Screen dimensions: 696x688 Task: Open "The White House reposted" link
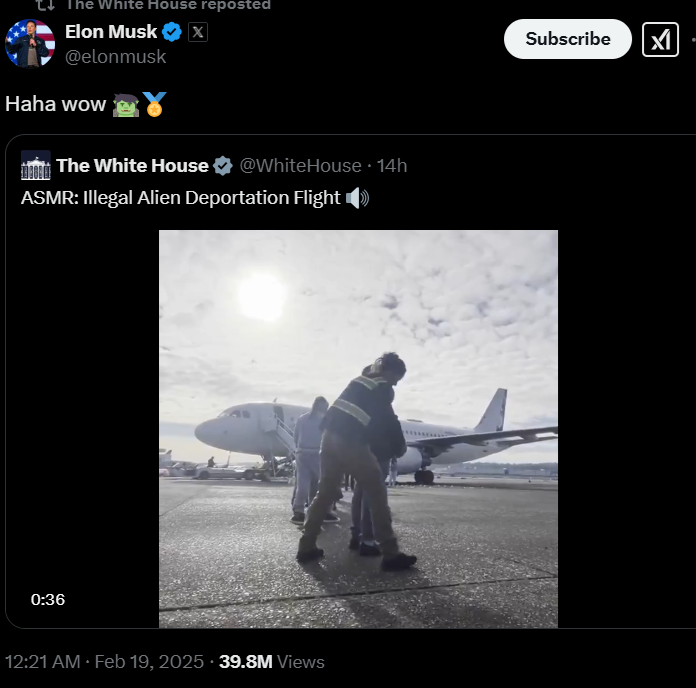pos(168,5)
